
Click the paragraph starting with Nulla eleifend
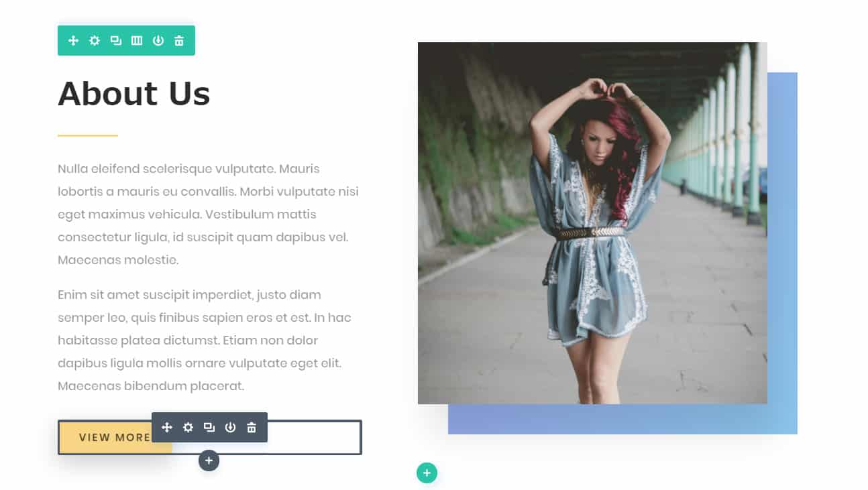(x=209, y=214)
